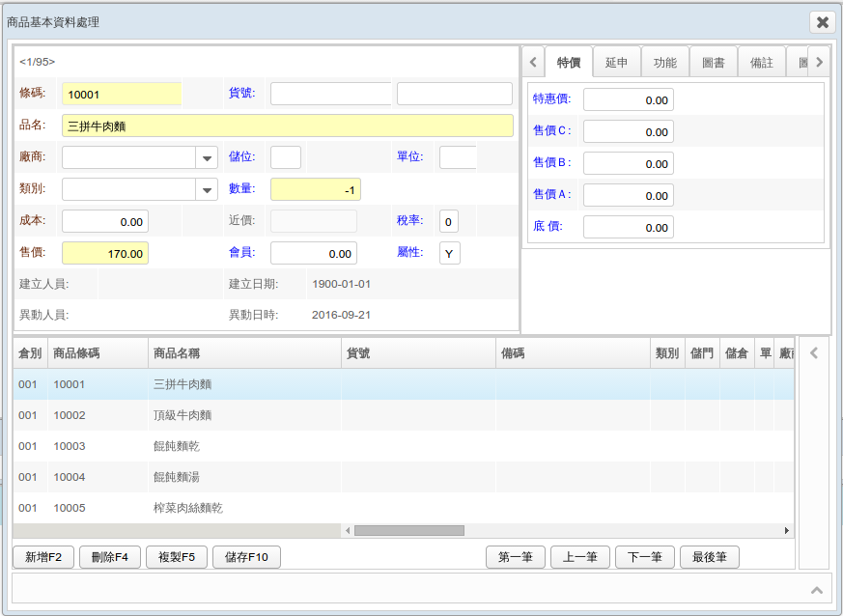Expand the bottom message panel chevron
Screen dimensions: 843x616
[817, 590]
